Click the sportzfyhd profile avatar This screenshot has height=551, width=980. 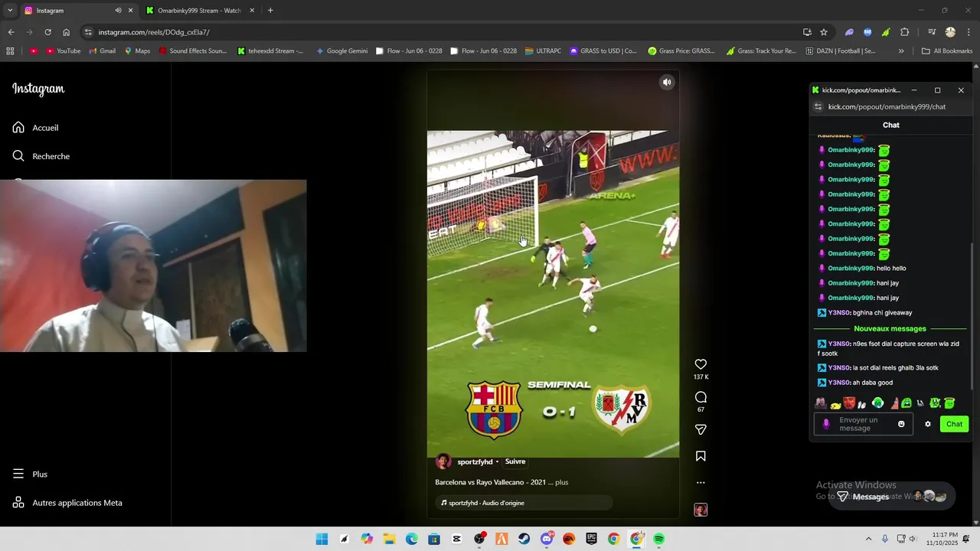443,461
